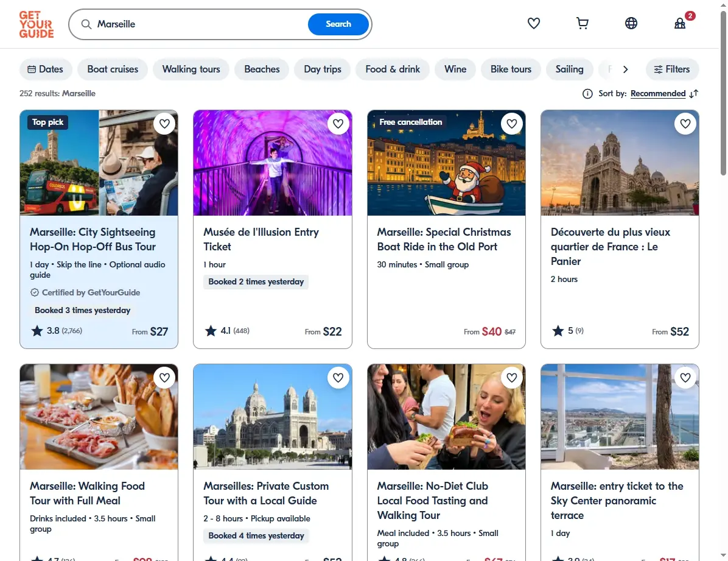Open Recommended sort dropdown
This screenshot has height=561, width=728.
point(658,94)
